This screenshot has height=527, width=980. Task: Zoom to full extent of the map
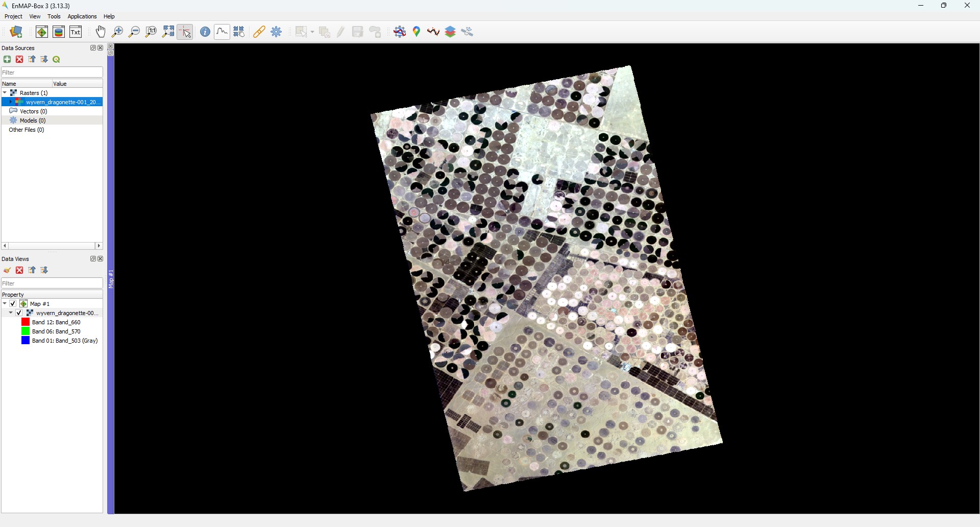coord(168,32)
